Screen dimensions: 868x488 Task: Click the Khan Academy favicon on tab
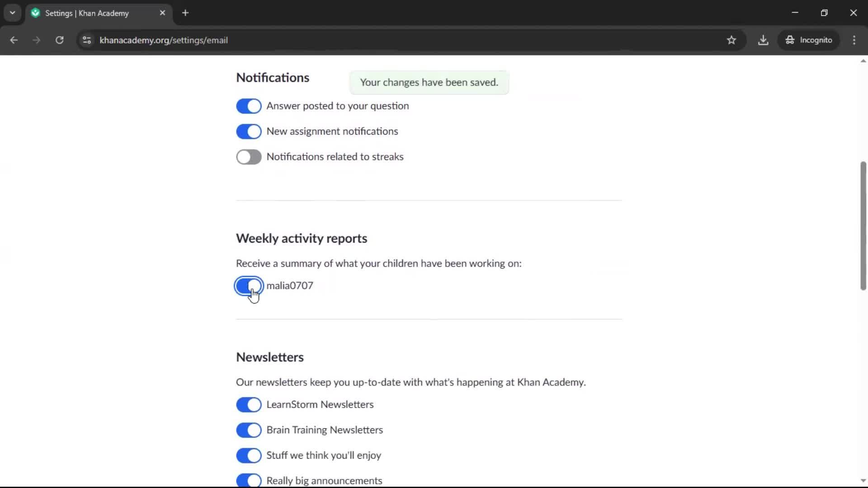click(36, 13)
